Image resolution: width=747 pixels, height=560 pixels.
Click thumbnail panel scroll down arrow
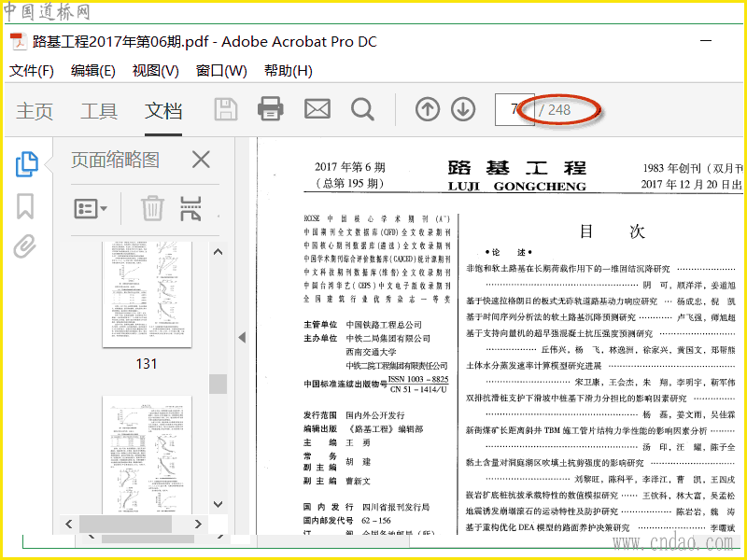[218, 504]
